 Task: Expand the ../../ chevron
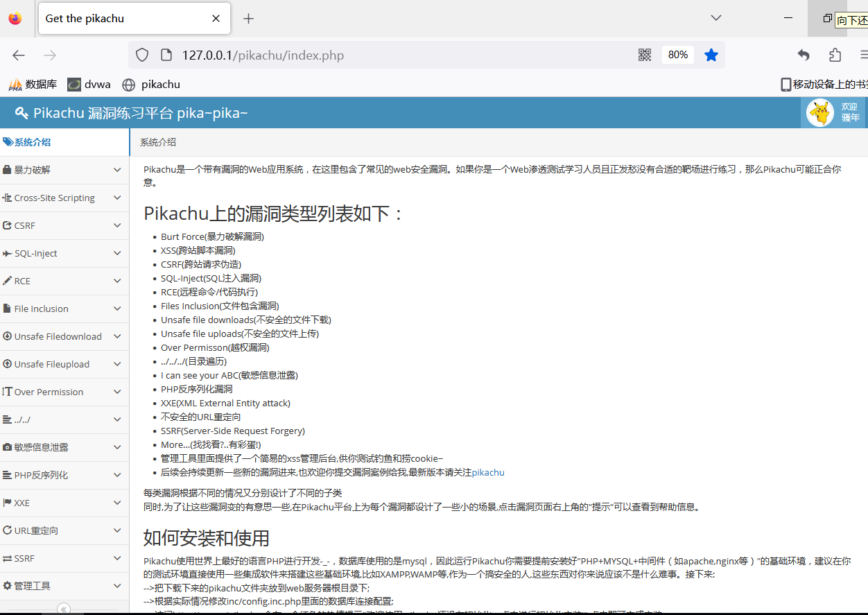coord(117,419)
